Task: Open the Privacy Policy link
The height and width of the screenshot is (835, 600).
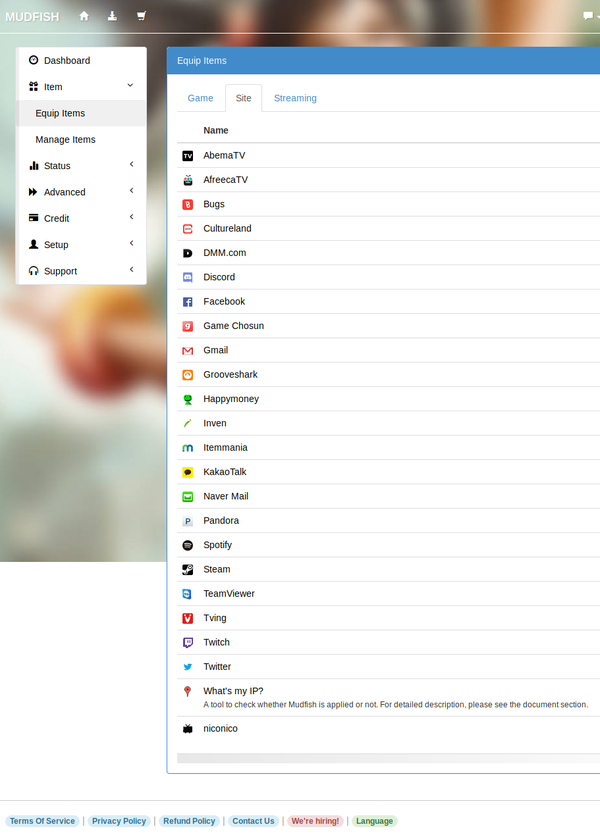Action: pyautogui.click(x=119, y=821)
